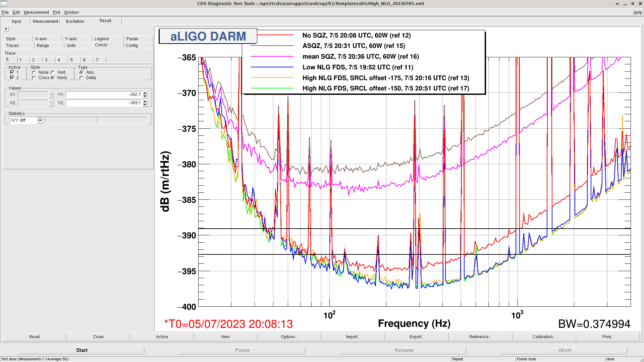Collapse options panel with left arrow button

6,29
